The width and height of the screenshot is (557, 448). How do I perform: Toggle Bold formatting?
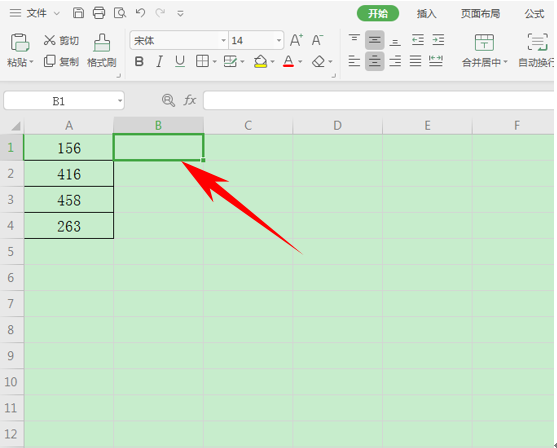point(139,62)
